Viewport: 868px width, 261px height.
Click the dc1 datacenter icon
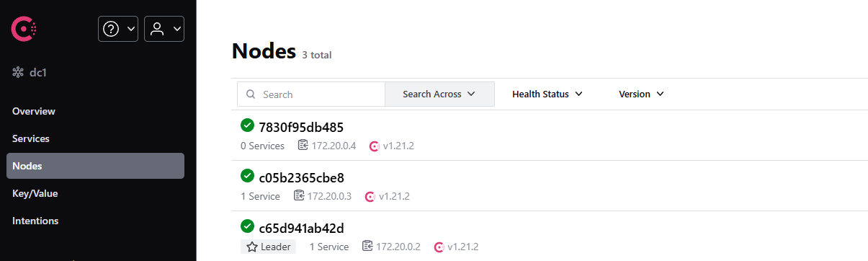click(18, 72)
